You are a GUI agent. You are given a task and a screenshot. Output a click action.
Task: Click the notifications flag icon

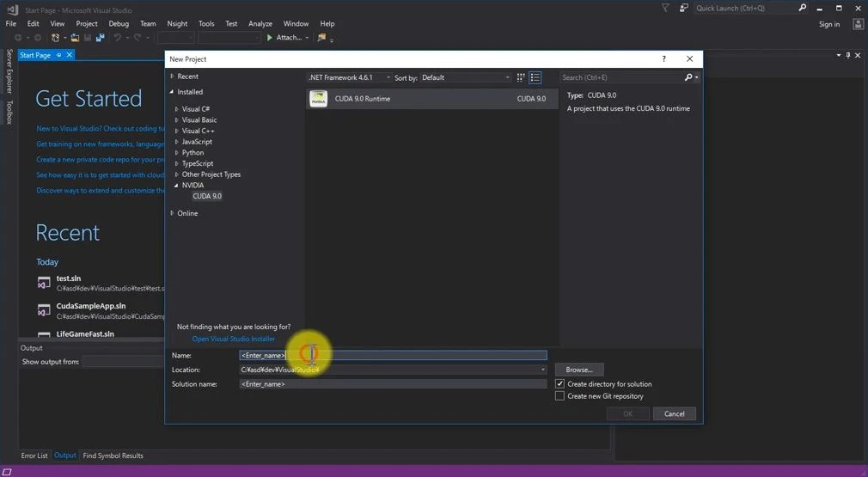click(665, 8)
